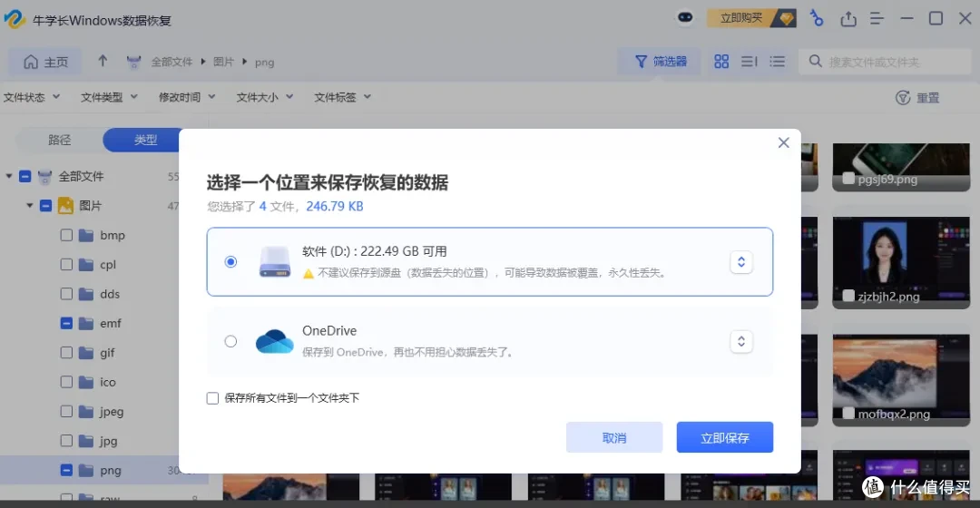This screenshot has height=508, width=980.
Task: Click the yellow warning triangle icon
Action: pos(309,274)
